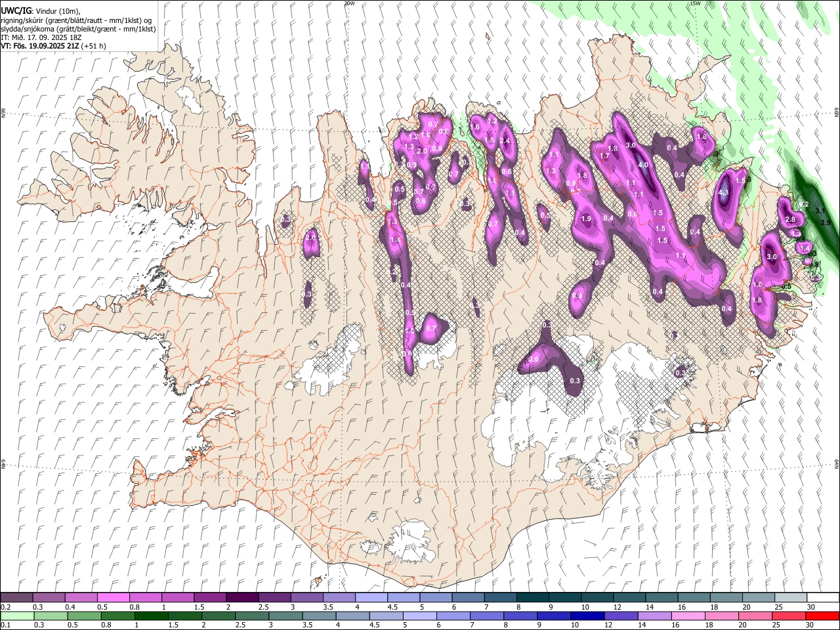Pick the dark mauve 0.2 snow swatch
Image resolution: width=840 pixels, height=630 pixels.
click(x=16, y=597)
